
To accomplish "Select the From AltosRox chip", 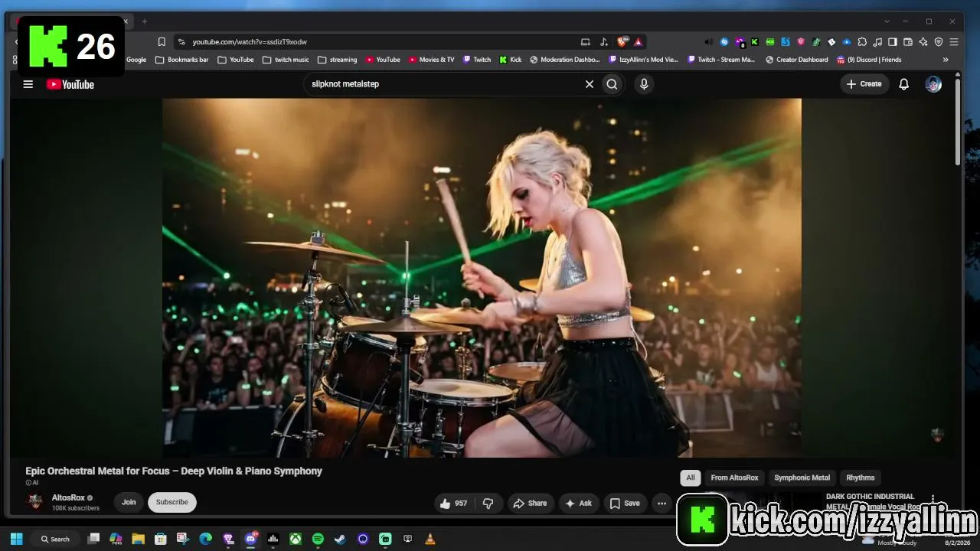I will click(x=734, y=478).
